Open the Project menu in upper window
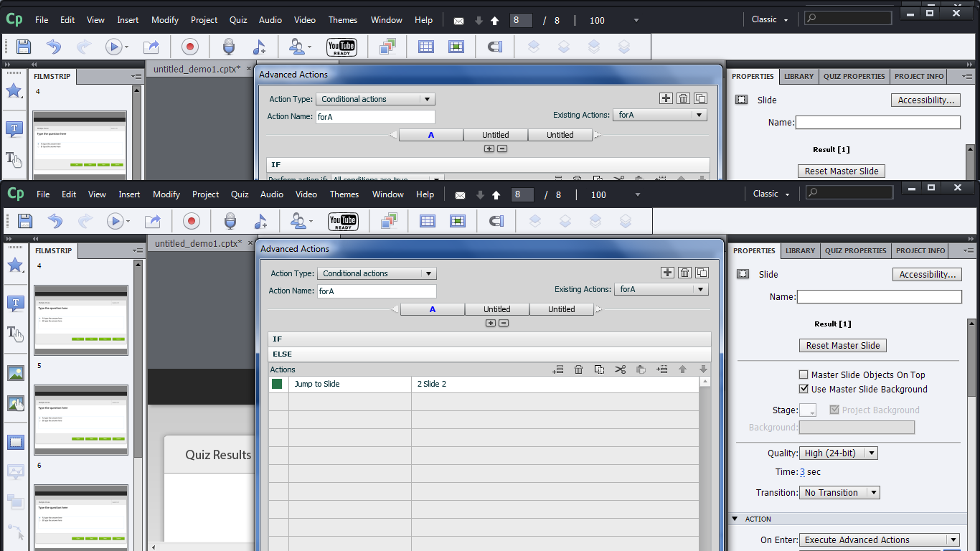 (x=204, y=20)
